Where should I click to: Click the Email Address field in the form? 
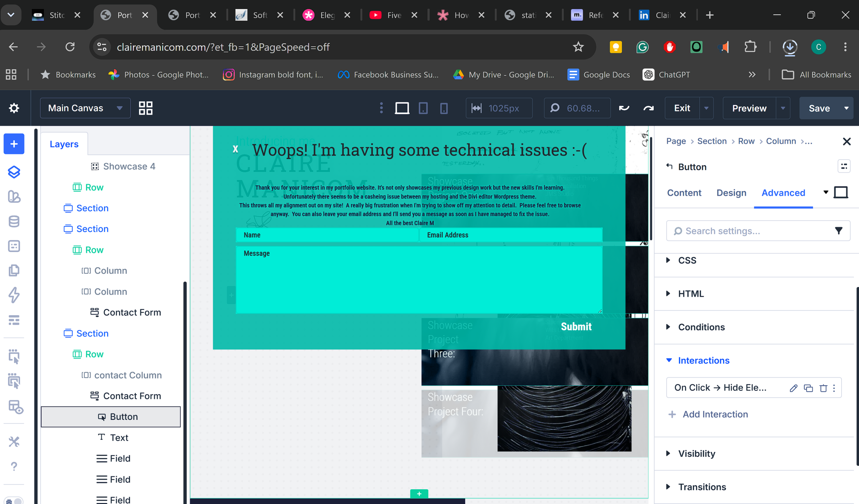click(x=511, y=235)
